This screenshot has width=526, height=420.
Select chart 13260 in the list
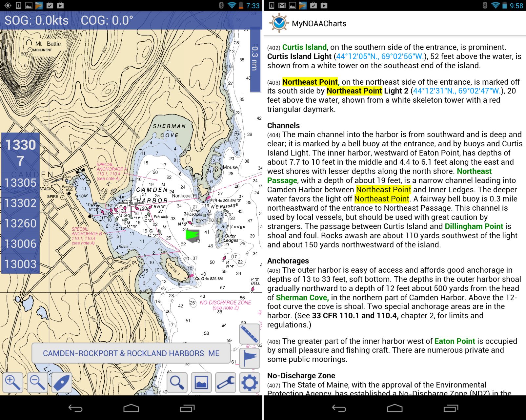pyautogui.click(x=20, y=223)
